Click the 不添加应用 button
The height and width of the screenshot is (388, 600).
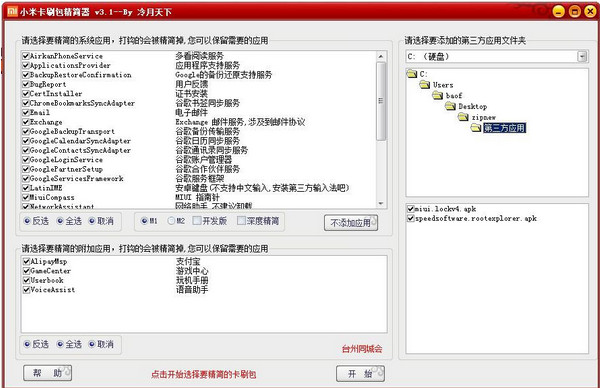click(x=351, y=223)
